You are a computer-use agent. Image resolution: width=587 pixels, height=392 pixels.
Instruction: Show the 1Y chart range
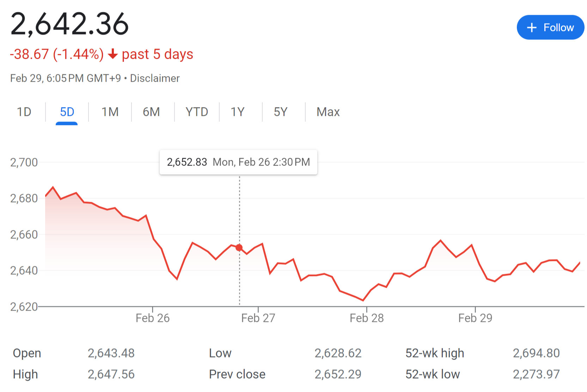(238, 112)
